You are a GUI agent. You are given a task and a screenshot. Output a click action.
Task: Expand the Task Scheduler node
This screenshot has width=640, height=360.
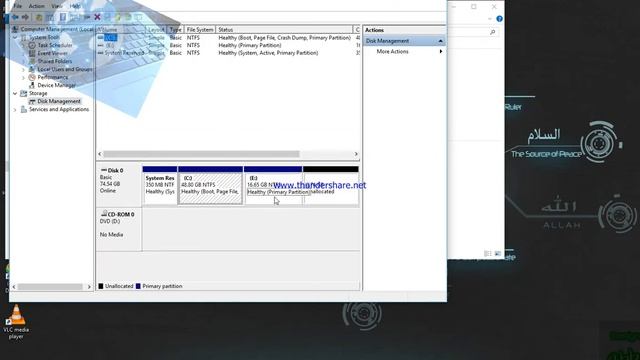click(x=24, y=45)
